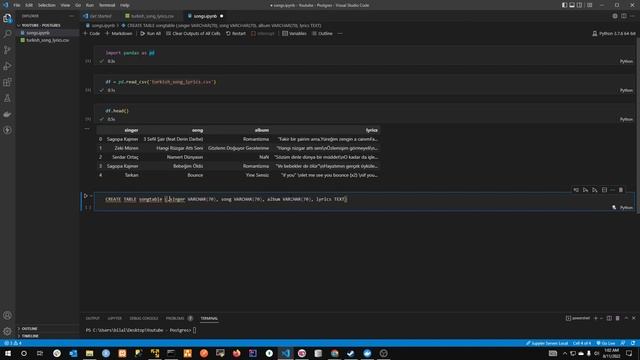Select the Python kernel picker
This screenshot has height=360, width=640.
(614, 33)
